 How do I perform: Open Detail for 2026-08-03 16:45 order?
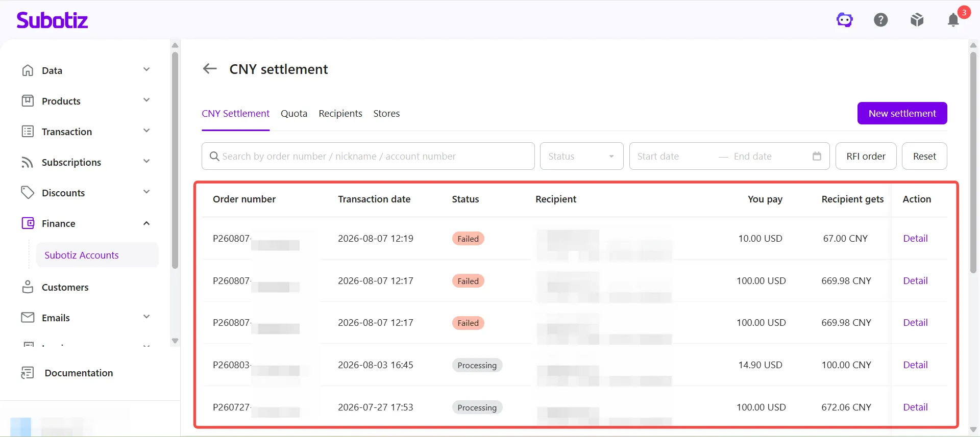coord(915,365)
